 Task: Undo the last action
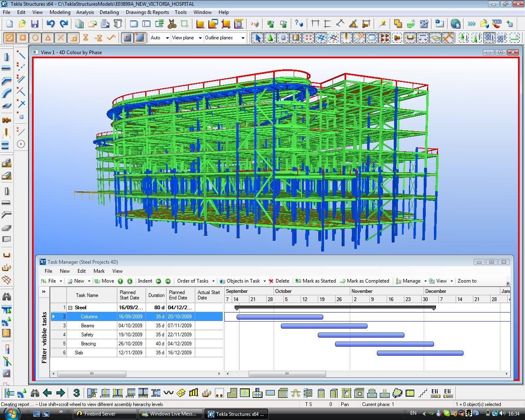[x=50, y=24]
